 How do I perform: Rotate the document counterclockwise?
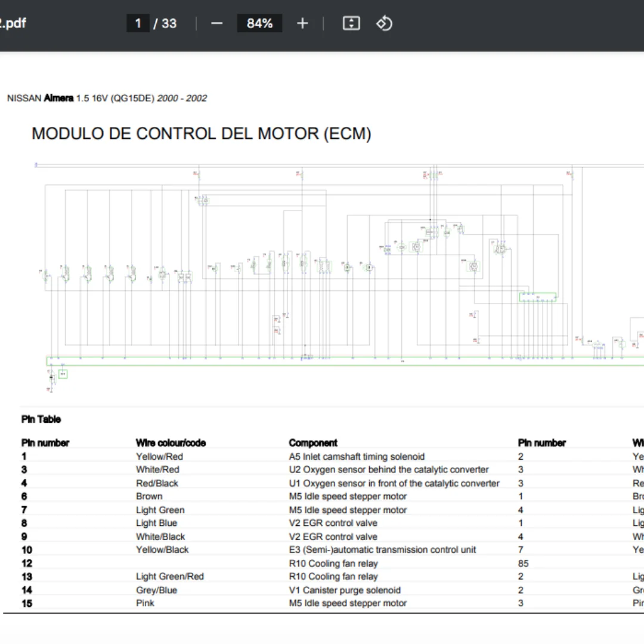coord(384,23)
